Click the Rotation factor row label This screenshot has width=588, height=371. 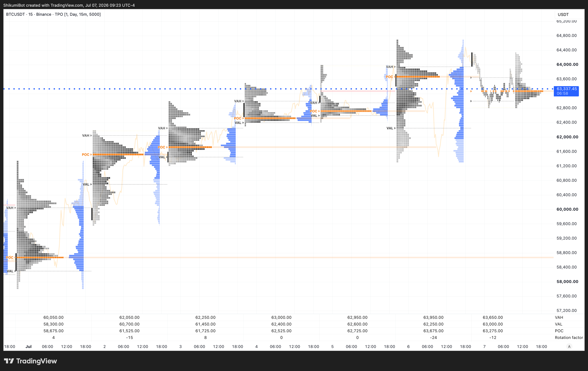pos(569,337)
